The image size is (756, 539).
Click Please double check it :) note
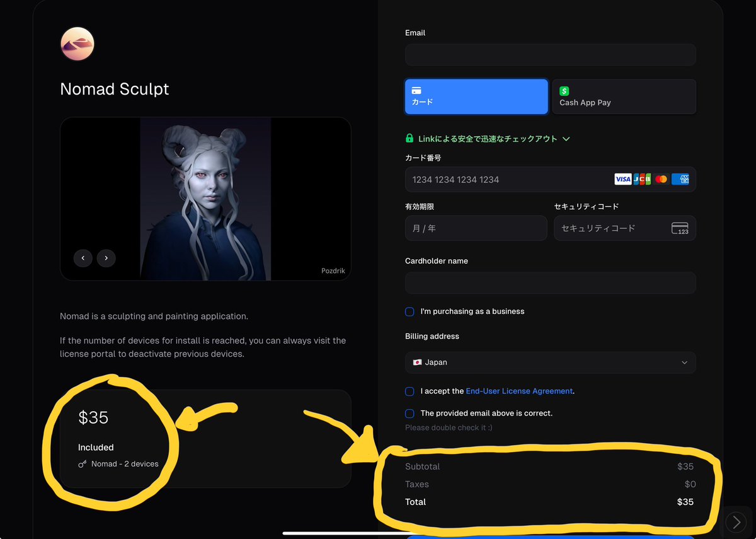tap(449, 428)
